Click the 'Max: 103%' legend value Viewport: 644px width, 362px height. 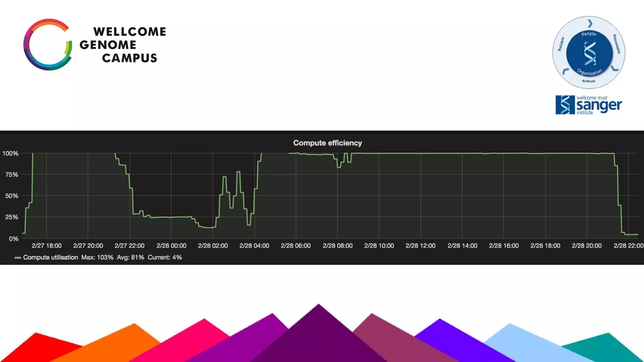(97, 257)
